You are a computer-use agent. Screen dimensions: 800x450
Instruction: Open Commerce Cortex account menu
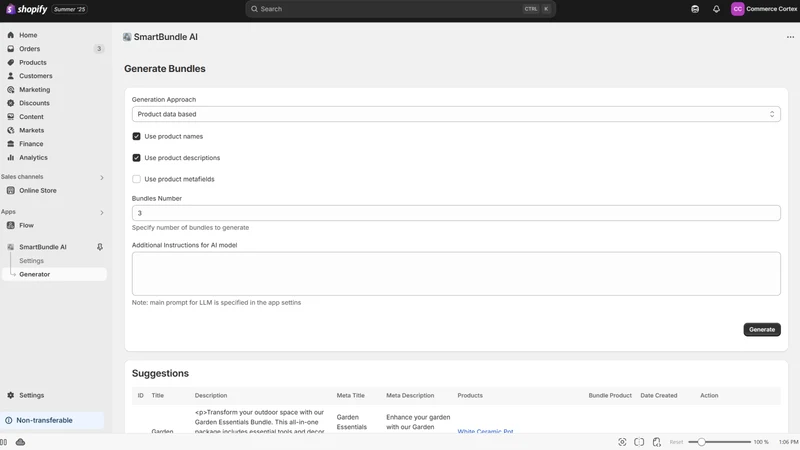[x=764, y=9]
